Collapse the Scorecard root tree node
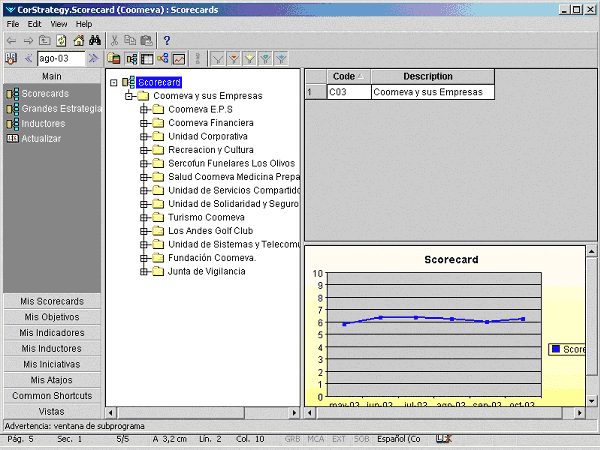 tap(114, 82)
